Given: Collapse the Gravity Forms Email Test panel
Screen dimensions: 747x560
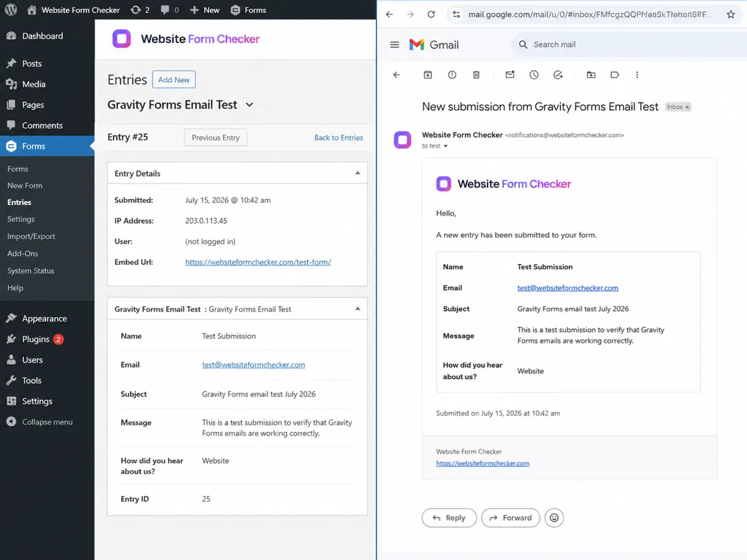Looking at the screenshot, I should (x=358, y=309).
